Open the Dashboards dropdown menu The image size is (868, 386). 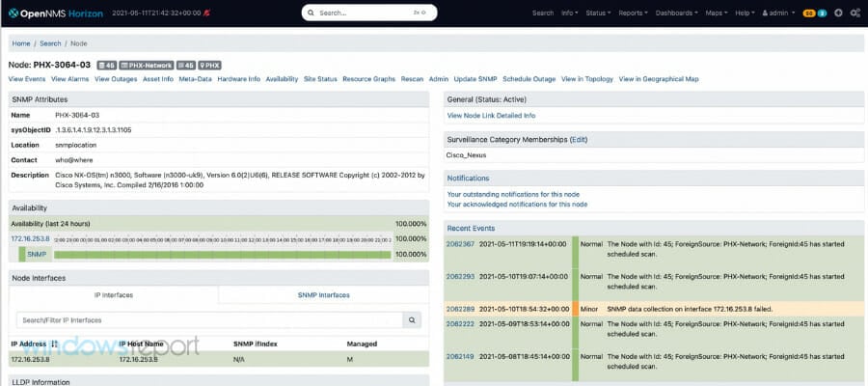tap(676, 13)
